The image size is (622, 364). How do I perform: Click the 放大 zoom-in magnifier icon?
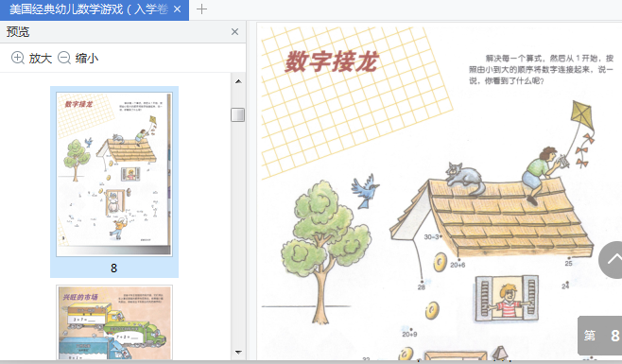coord(17,58)
